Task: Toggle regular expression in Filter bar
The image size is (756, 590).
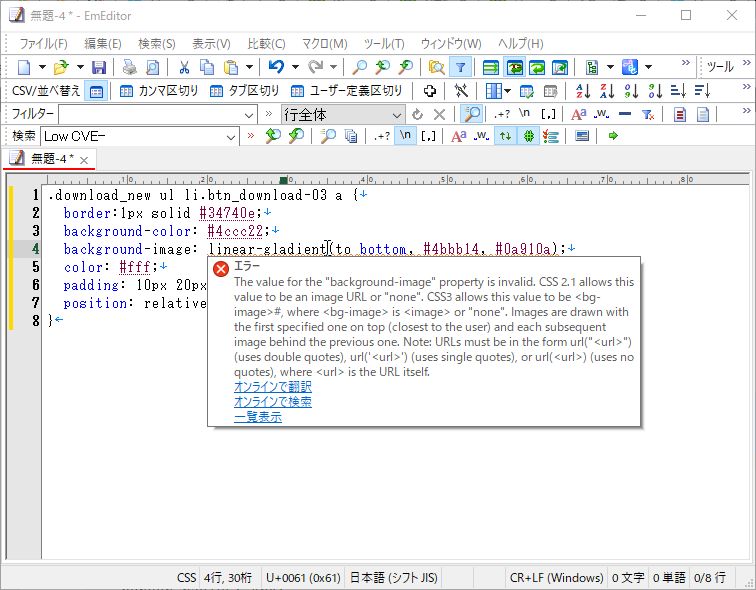Action: [502, 114]
